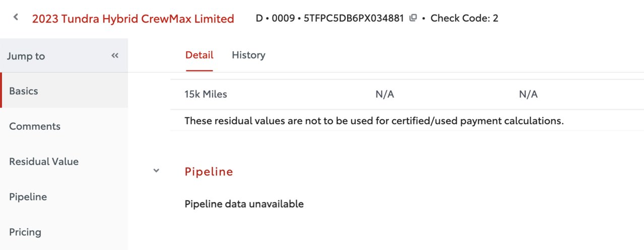Click the 2023 Tundra Hybrid CrewMax Limited title
Screen dimensions: 644x250
(x=133, y=19)
